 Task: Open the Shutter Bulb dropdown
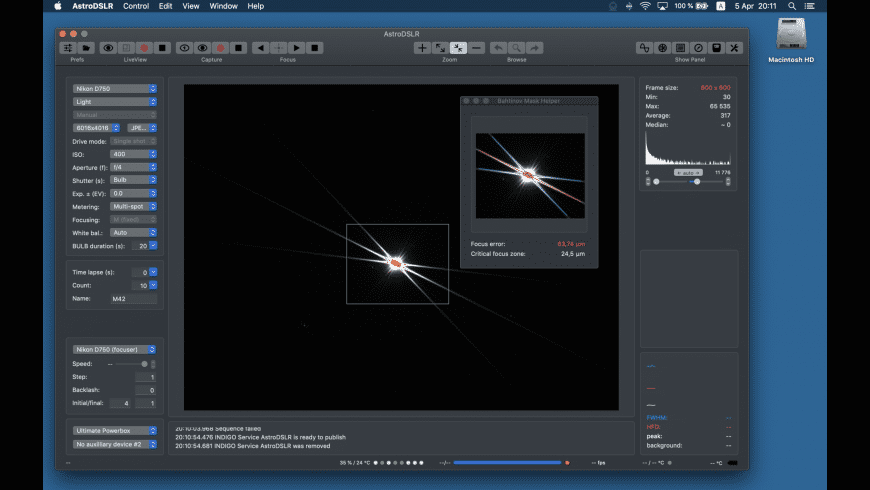(x=133, y=180)
